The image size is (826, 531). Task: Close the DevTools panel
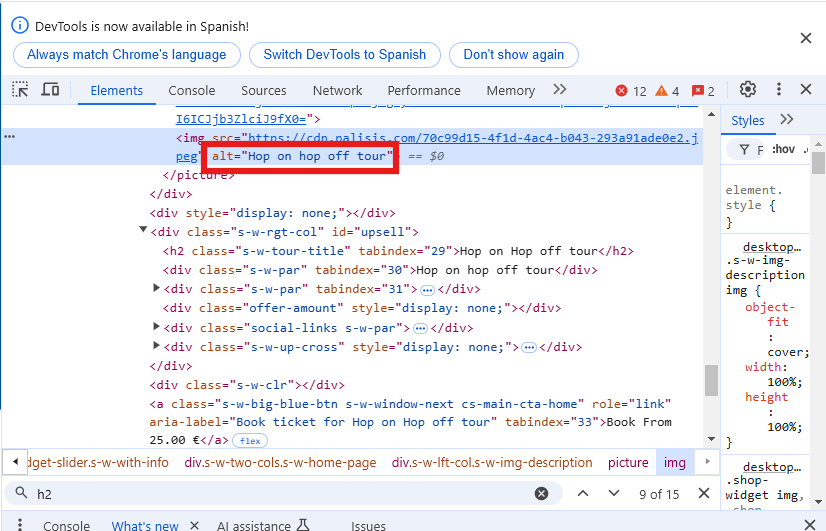click(x=806, y=90)
